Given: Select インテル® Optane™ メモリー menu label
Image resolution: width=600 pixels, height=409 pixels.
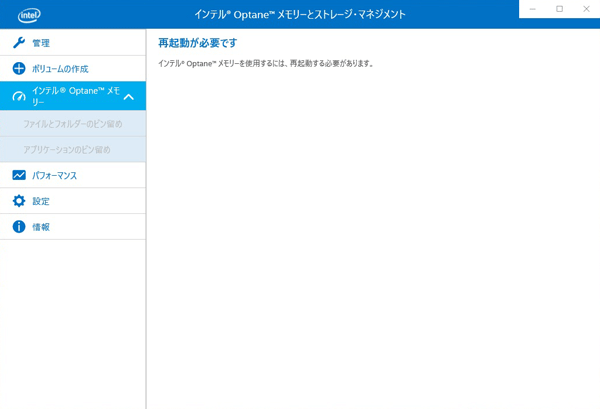Looking at the screenshot, I should pyautogui.click(x=76, y=96).
